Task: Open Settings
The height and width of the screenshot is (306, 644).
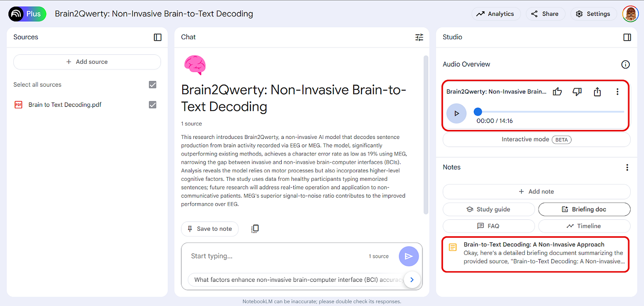Action: (593, 14)
